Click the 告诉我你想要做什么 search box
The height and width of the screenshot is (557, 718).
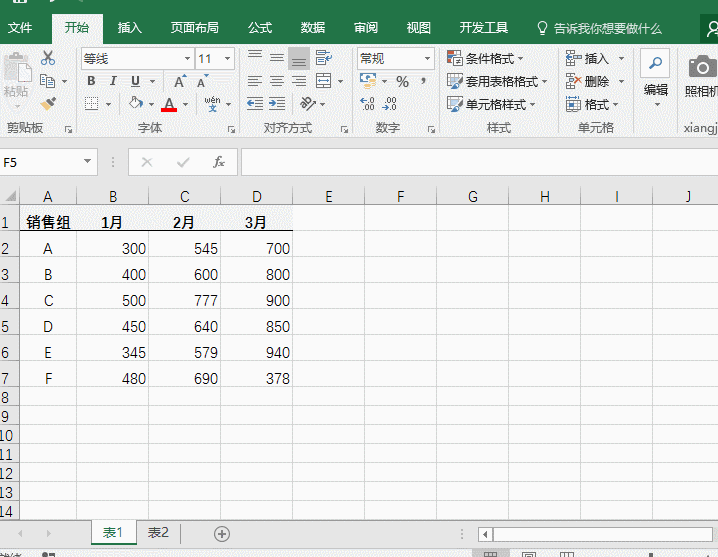(x=599, y=29)
